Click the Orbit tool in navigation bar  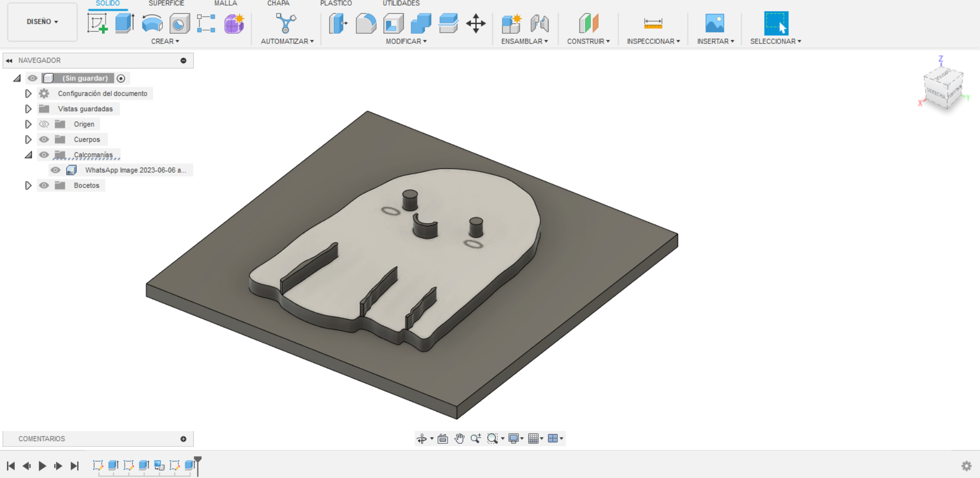[422, 439]
